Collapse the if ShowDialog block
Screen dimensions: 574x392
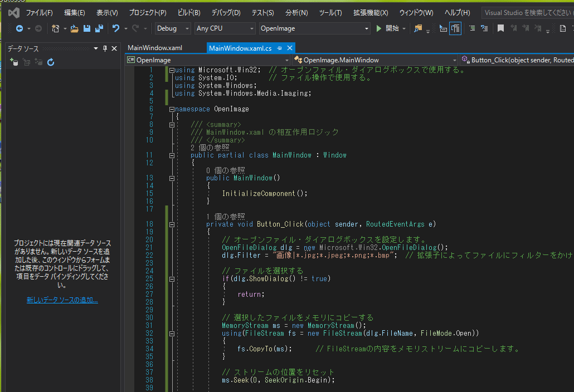(x=172, y=279)
